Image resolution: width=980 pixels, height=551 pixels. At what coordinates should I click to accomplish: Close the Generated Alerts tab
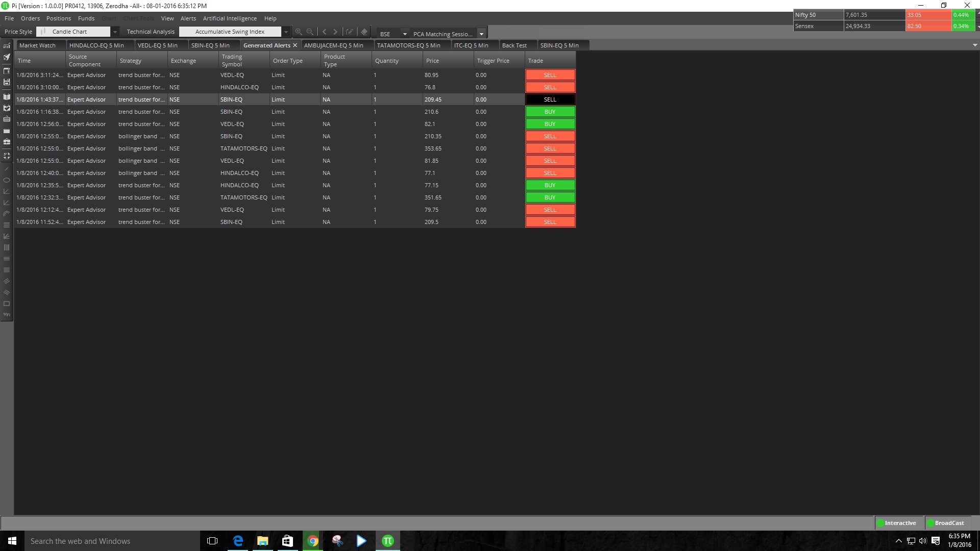click(x=295, y=45)
